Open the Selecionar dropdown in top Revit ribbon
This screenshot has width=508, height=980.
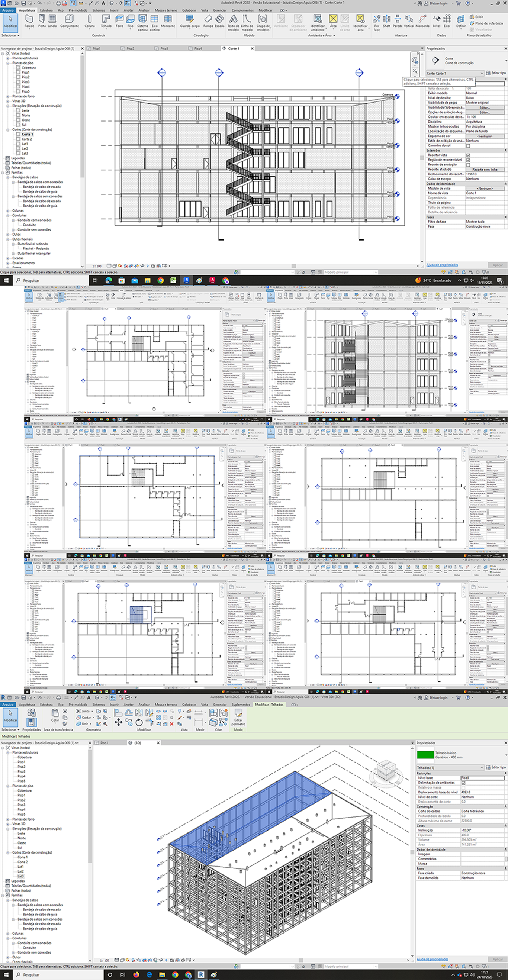coord(10,35)
